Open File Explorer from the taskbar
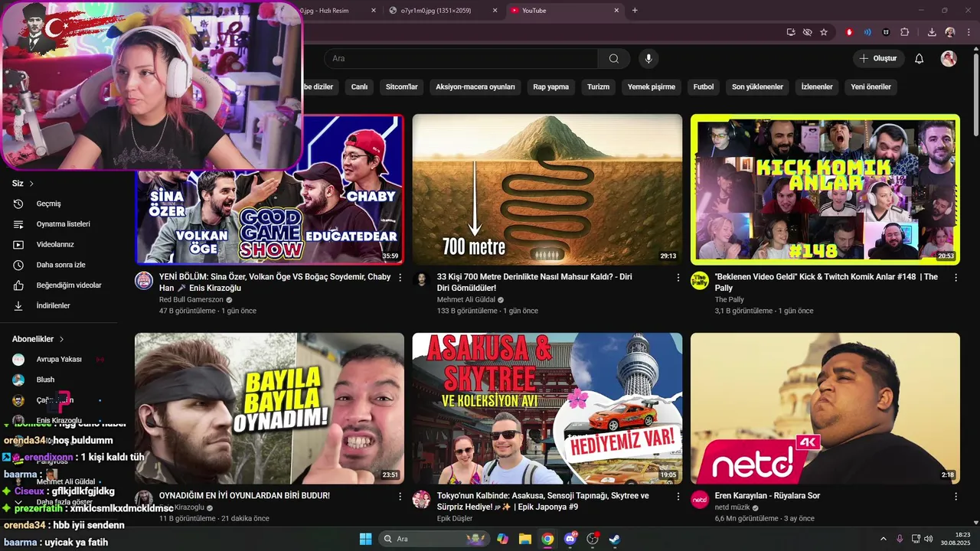 coord(525,539)
